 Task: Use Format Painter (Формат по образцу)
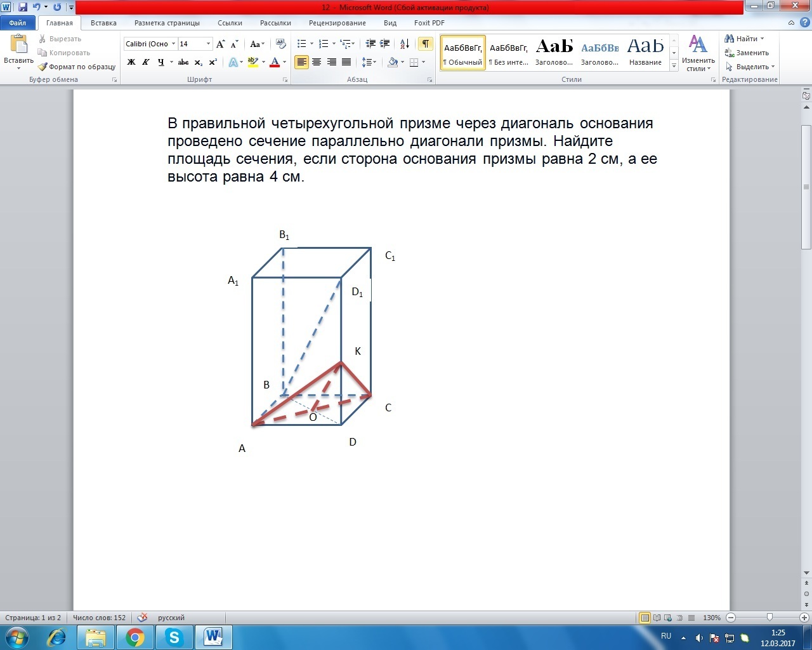click(x=77, y=67)
